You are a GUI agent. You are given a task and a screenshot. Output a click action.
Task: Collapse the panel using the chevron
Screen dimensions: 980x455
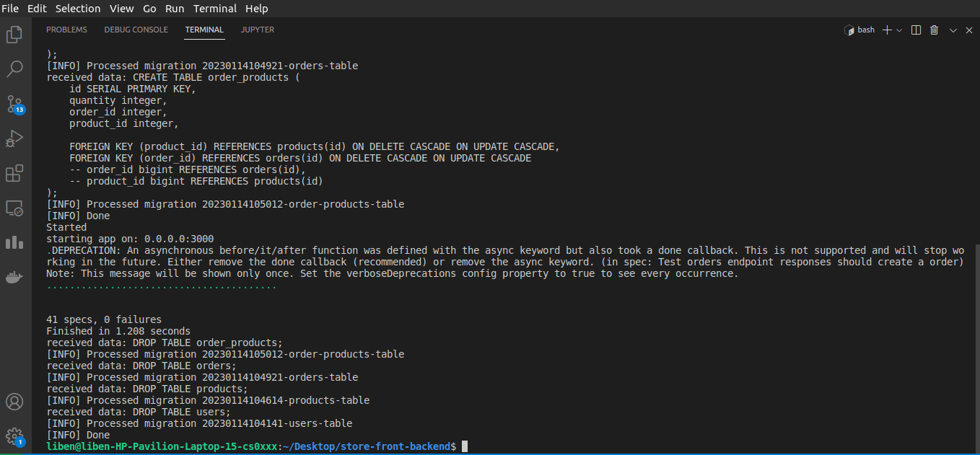pyautogui.click(x=953, y=30)
